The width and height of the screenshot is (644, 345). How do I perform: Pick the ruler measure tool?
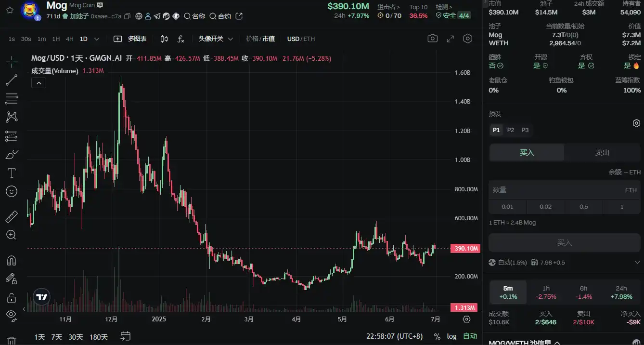click(x=12, y=217)
